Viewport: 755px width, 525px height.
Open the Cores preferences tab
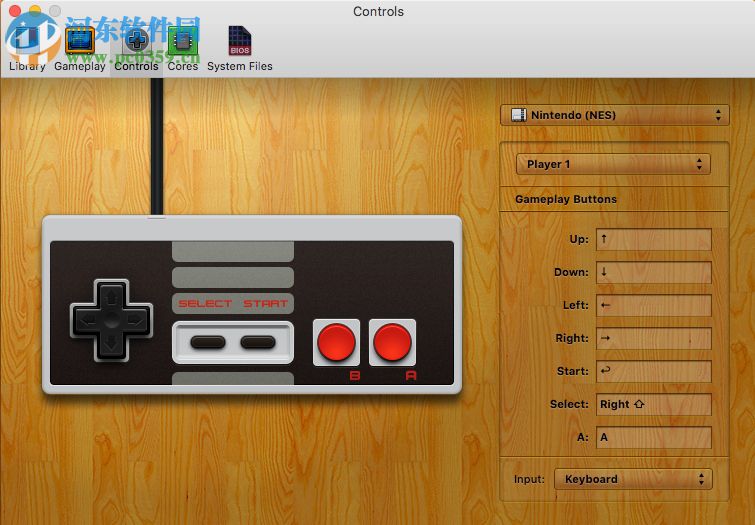click(183, 48)
